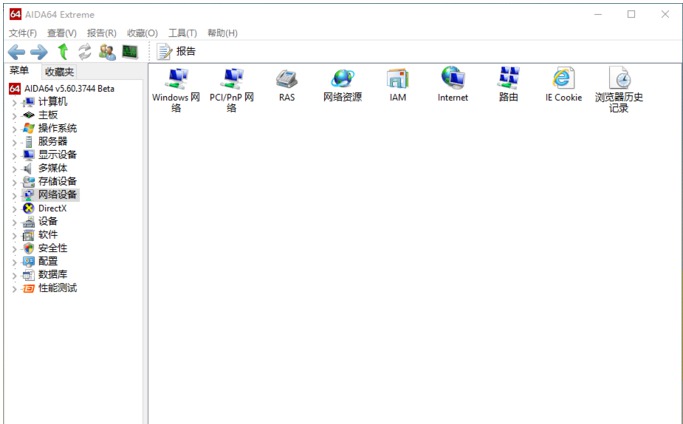
Task: Open the 查看(V) menu
Action: (62, 33)
